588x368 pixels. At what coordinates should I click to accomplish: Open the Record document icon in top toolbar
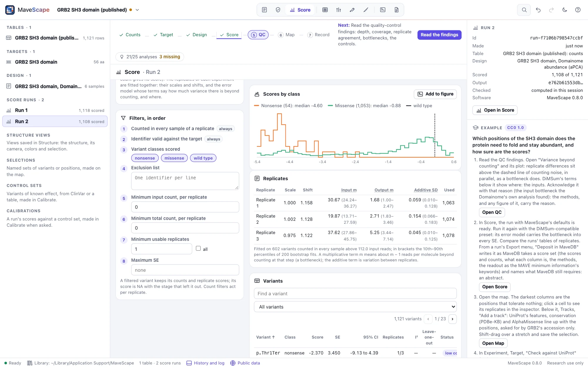tap(396, 10)
